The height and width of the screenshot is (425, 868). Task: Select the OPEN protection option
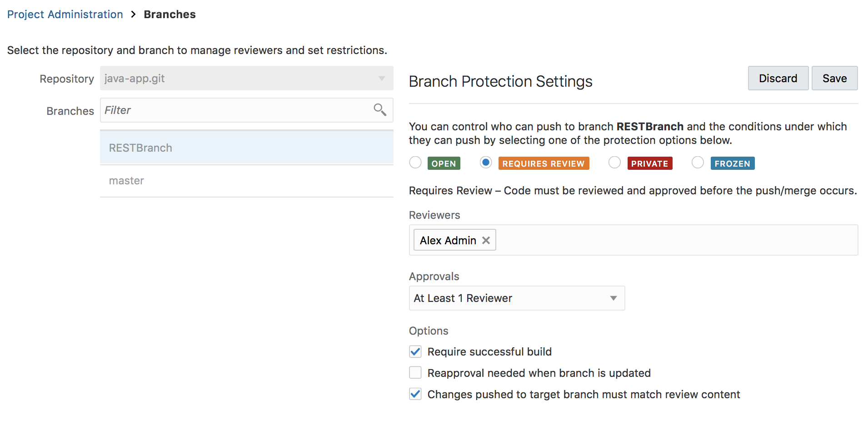click(415, 163)
